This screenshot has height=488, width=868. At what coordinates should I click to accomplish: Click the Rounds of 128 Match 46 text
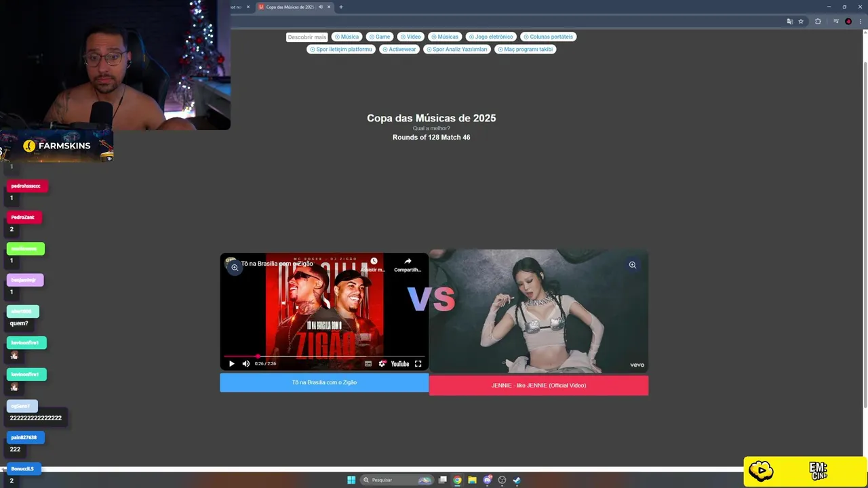pos(431,137)
